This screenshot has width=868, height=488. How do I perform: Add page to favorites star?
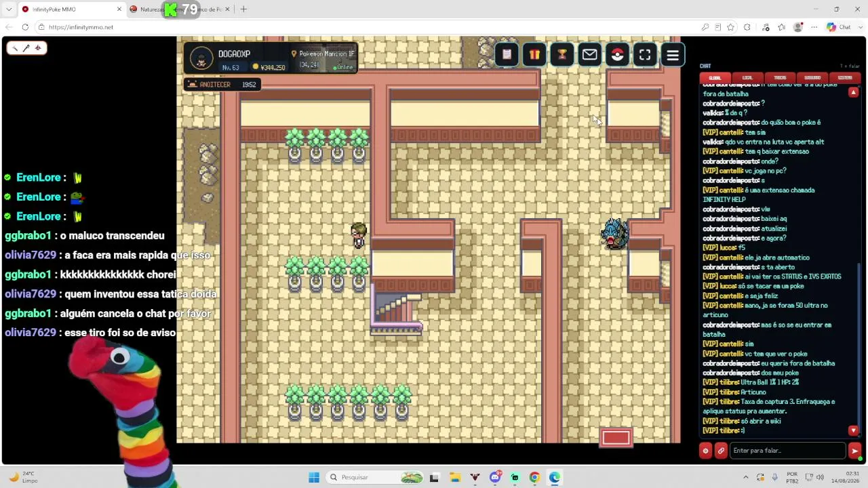point(730,27)
